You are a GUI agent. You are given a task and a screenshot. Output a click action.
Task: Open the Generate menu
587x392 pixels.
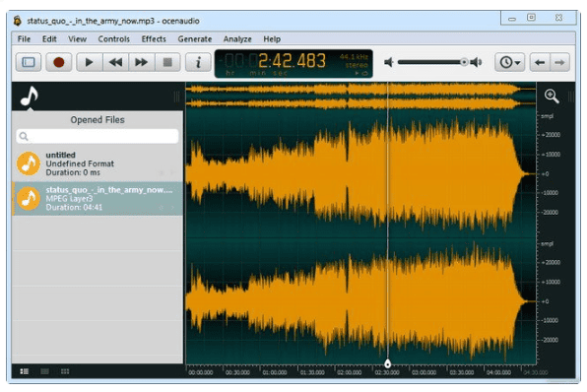[195, 39]
